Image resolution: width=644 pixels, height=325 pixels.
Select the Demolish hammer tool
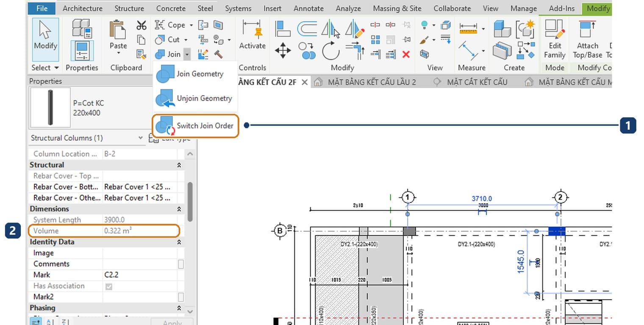pos(219,54)
